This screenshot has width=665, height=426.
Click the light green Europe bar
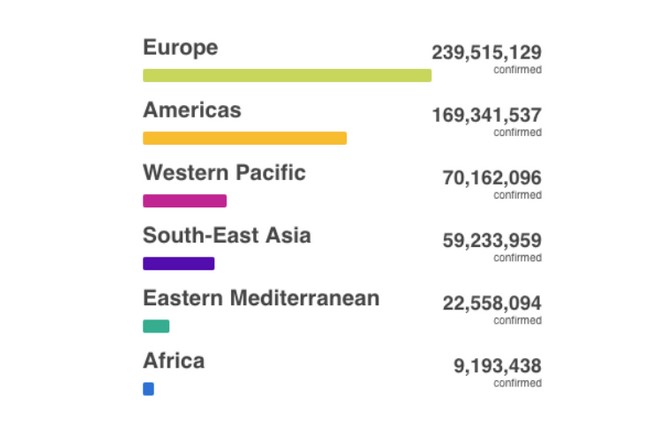287,75
